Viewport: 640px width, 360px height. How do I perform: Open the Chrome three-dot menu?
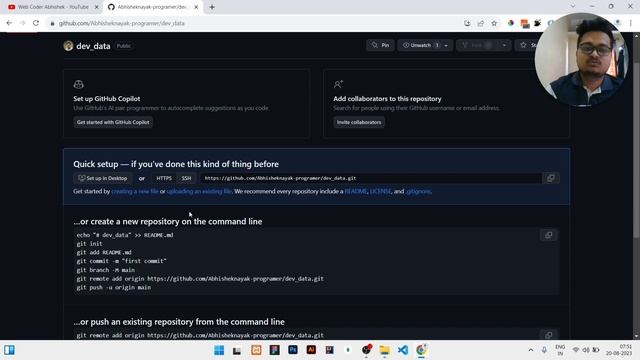click(x=631, y=23)
